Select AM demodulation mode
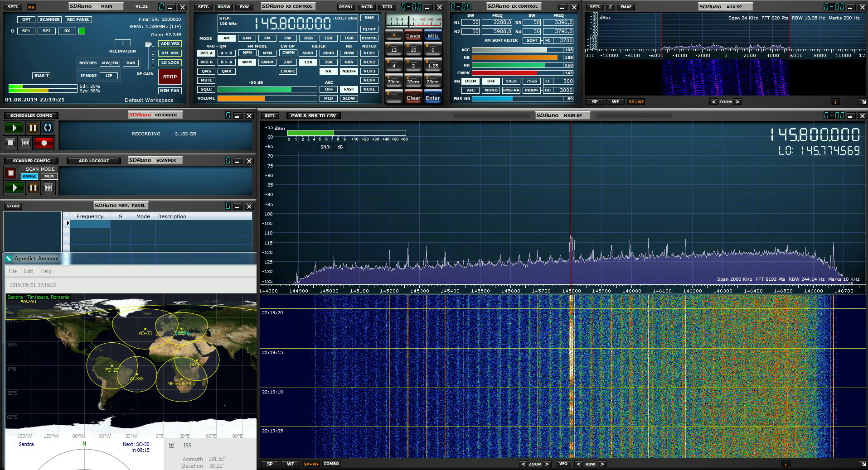 (226, 38)
